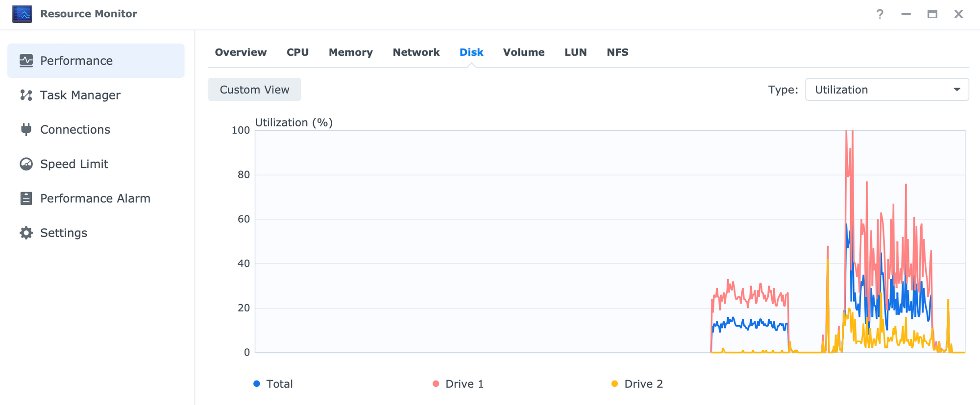Screen dimensions: 980x405
Task: Toggle the Total series blue legend dot
Action: click(x=257, y=383)
